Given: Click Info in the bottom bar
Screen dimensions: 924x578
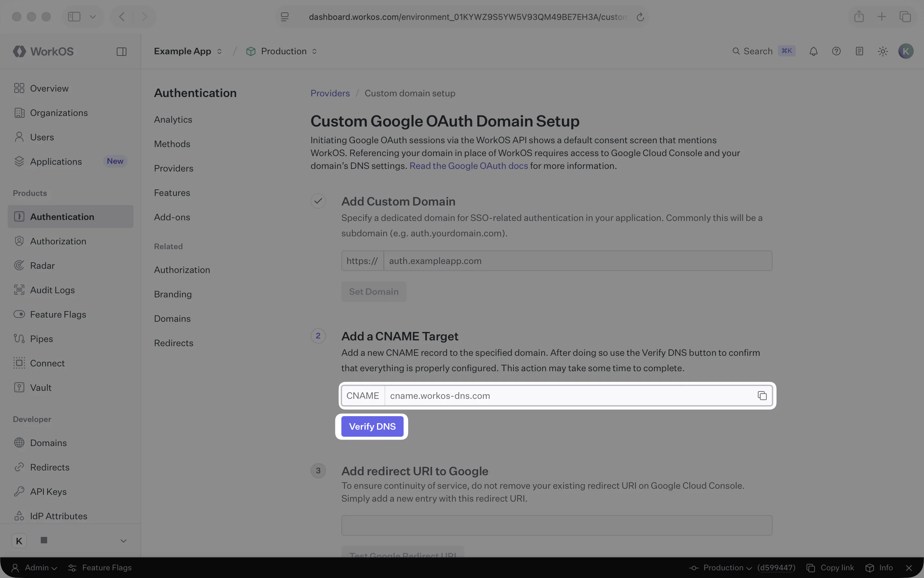Looking at the screenshot, I should tap(879, 568).
